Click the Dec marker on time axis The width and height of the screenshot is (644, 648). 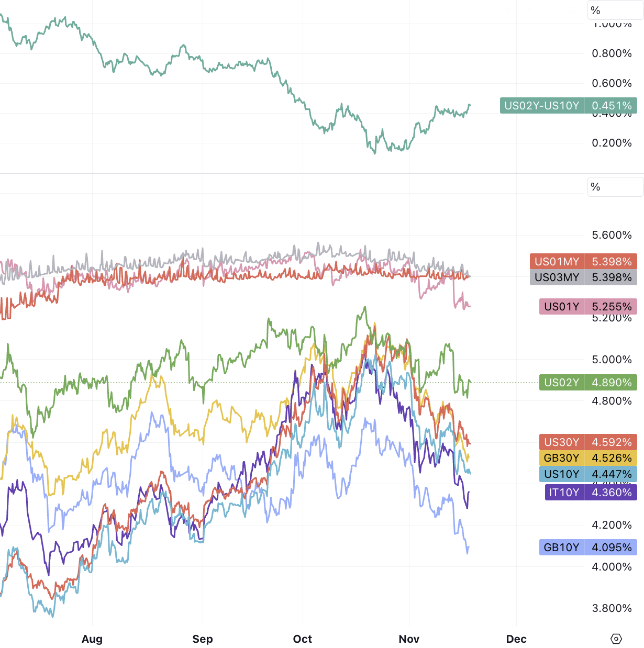[516, 639]
